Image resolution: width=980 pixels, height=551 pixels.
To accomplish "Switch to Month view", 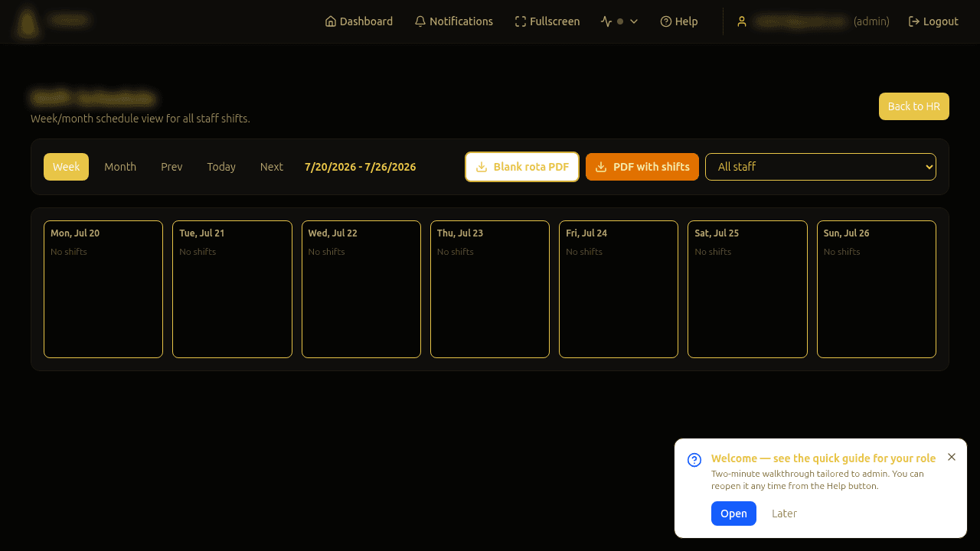I will coord(120,167).
